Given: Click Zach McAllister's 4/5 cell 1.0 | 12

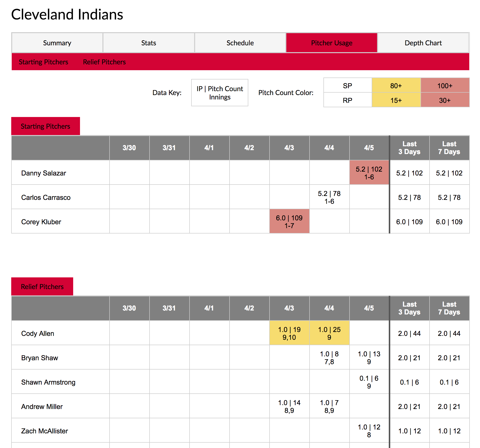Looking at the screenshot, I should 369,430.
